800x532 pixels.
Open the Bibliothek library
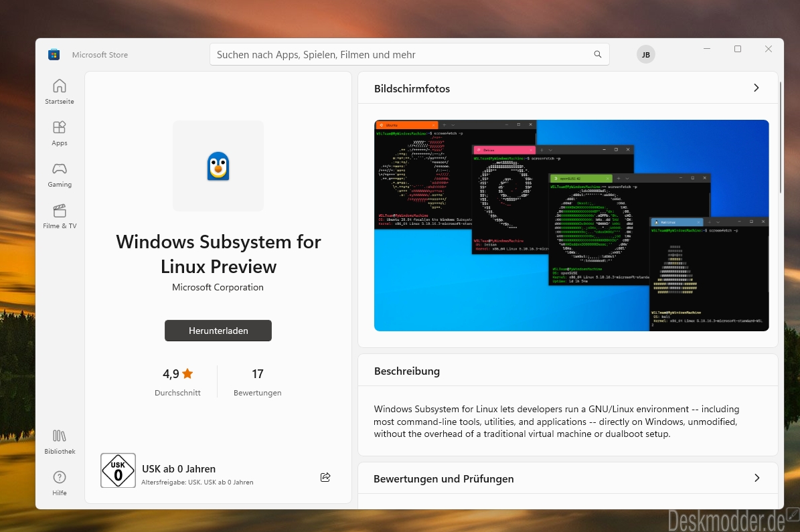[60, 442]
